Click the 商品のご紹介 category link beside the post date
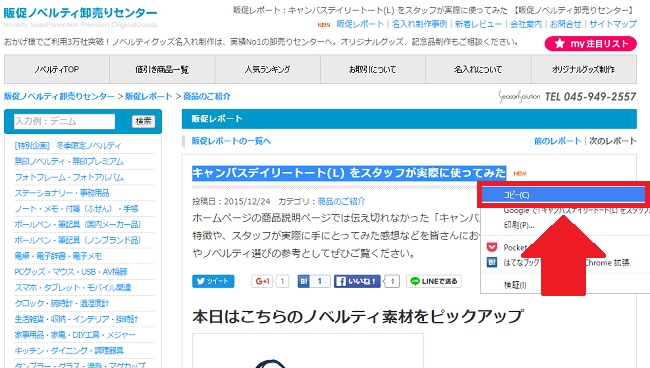The image size is (650, 368). (x=341, y=201)
